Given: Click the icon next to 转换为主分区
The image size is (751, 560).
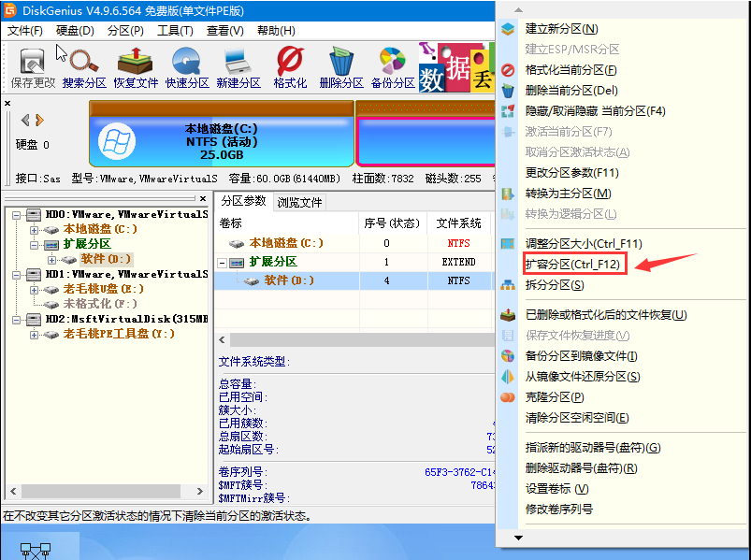Looking at the screenshot, I should click(x=508, y=194).
